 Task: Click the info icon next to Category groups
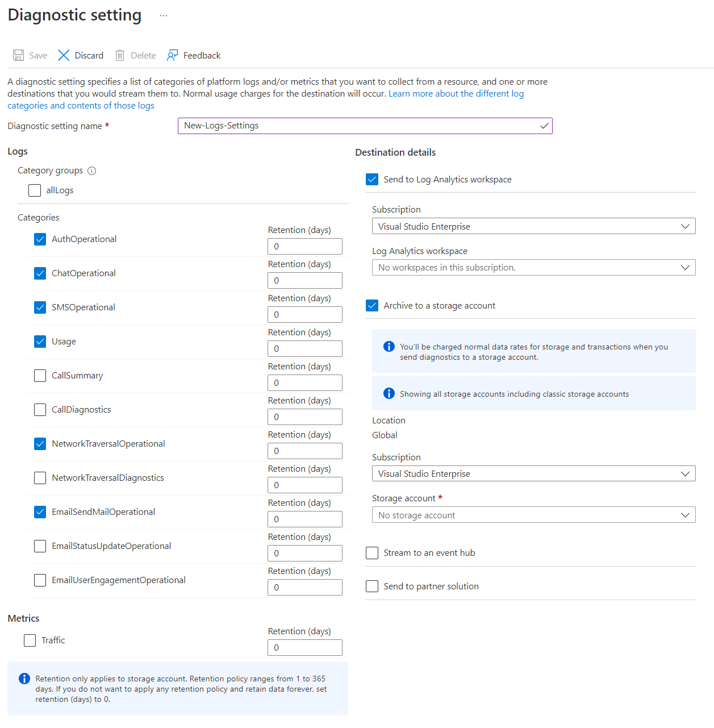pos(91,170)
